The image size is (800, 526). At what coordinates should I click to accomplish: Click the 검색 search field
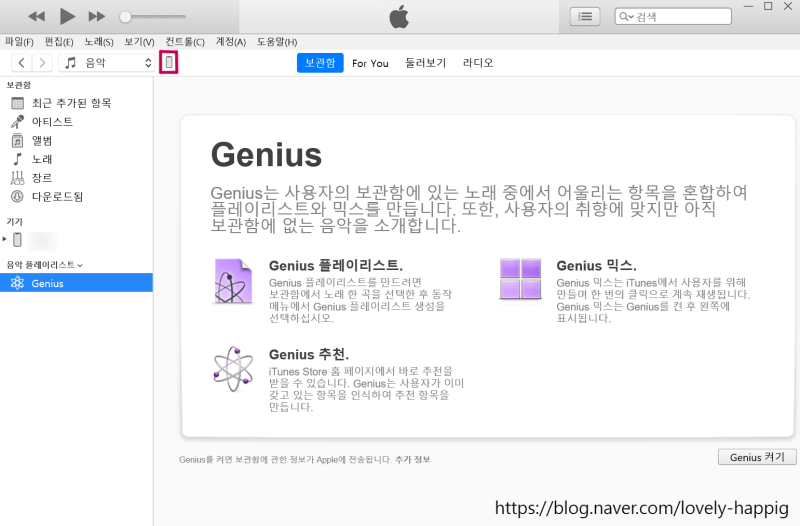(x=673, y=17)
